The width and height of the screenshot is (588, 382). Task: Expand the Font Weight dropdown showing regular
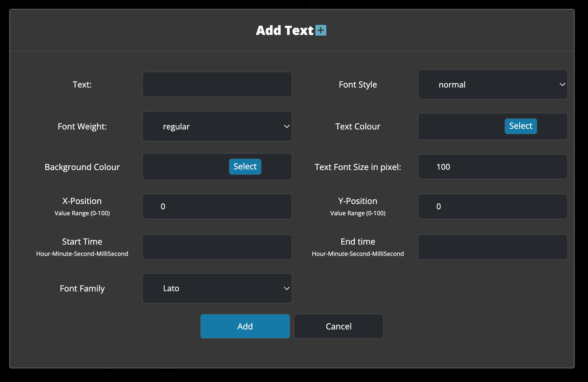tap(217, 126)
